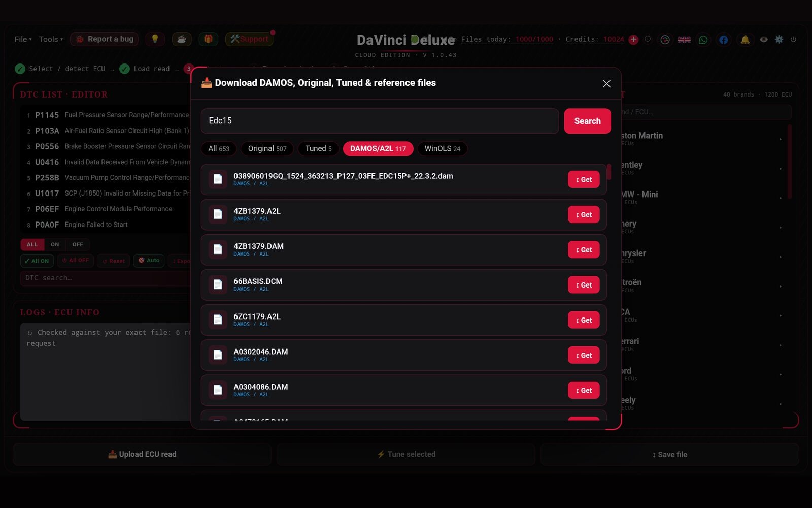Click Upload ECU read button
This screenshot has width=812, height=508.
142,454
